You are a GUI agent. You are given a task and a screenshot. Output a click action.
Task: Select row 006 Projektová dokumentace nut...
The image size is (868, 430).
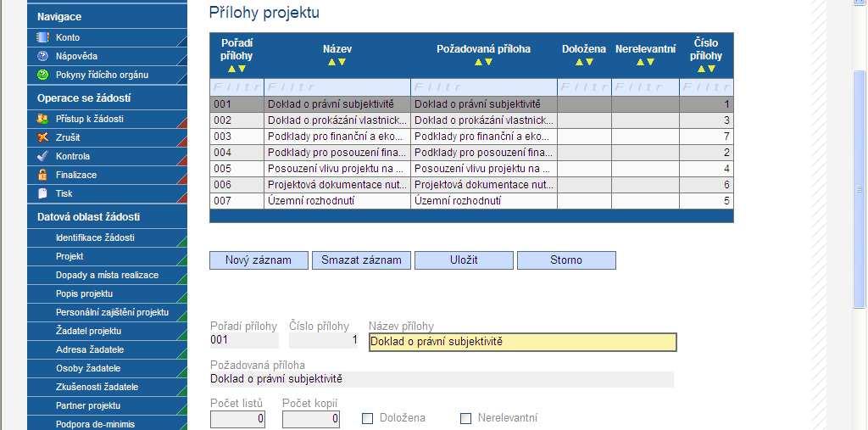pyautogui.click(x=471, y=185)
